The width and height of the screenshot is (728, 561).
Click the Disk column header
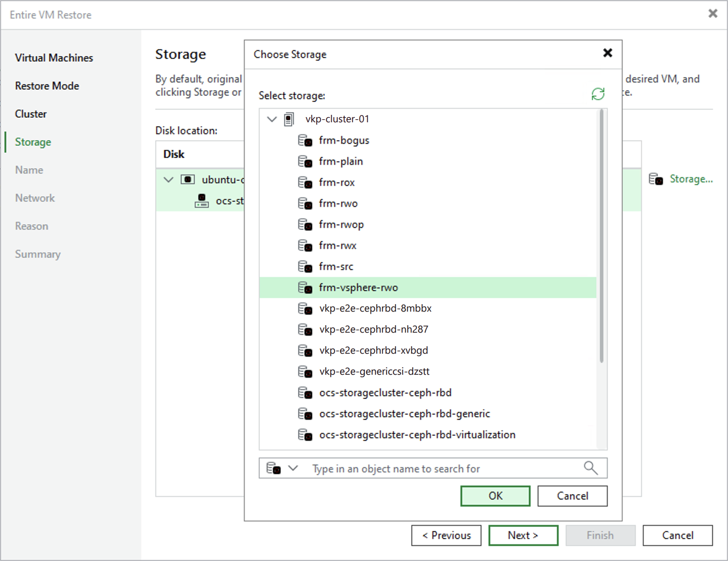coord(174,154)
